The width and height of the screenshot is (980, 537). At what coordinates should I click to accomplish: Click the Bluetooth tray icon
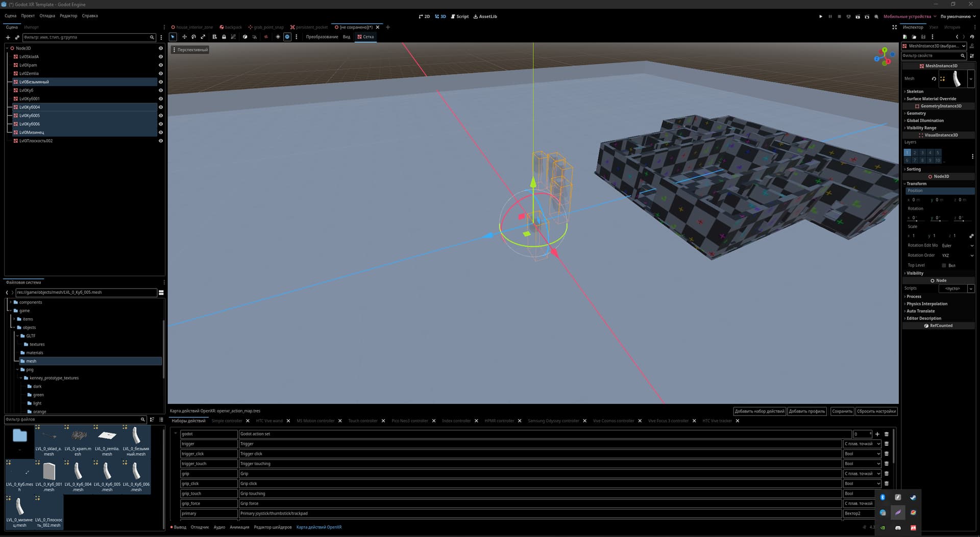[883, 497]
